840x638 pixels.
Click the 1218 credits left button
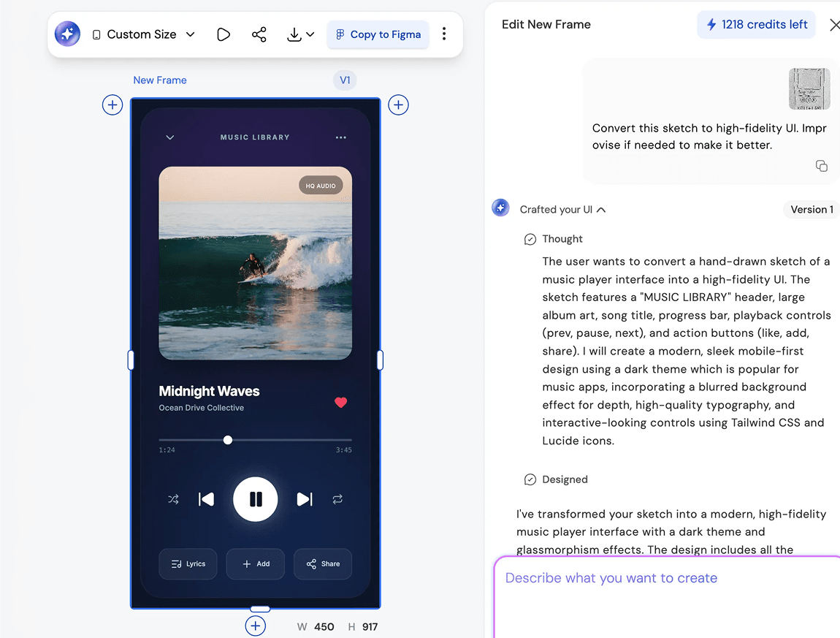coord(756,24)
